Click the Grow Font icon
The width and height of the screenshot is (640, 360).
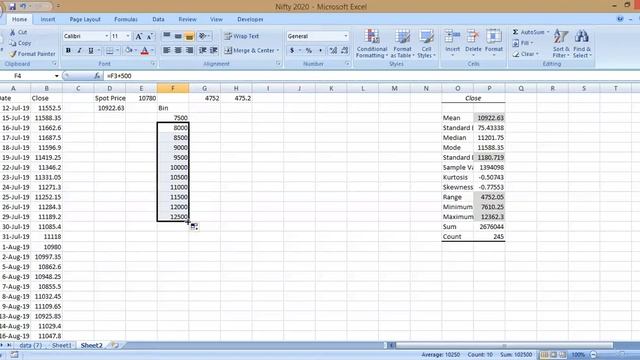[x=139, y=36]
